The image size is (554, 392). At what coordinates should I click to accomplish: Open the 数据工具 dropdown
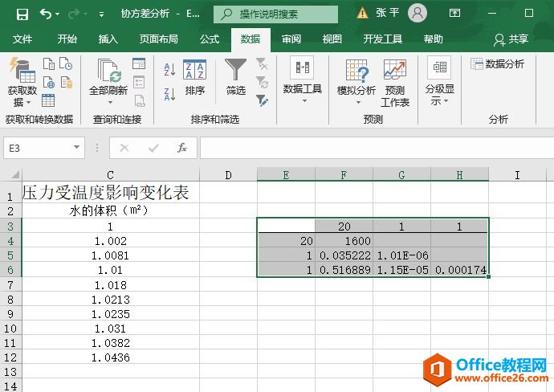click(303, 81)
